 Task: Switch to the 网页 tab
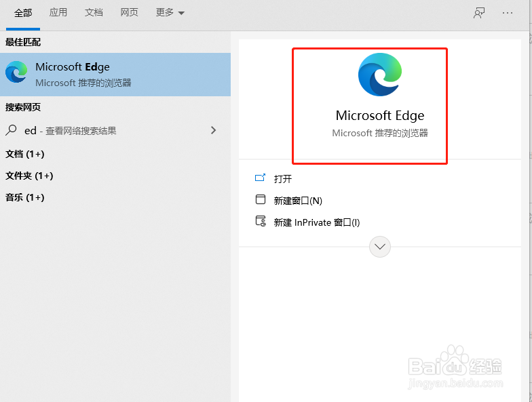(129, 12)
